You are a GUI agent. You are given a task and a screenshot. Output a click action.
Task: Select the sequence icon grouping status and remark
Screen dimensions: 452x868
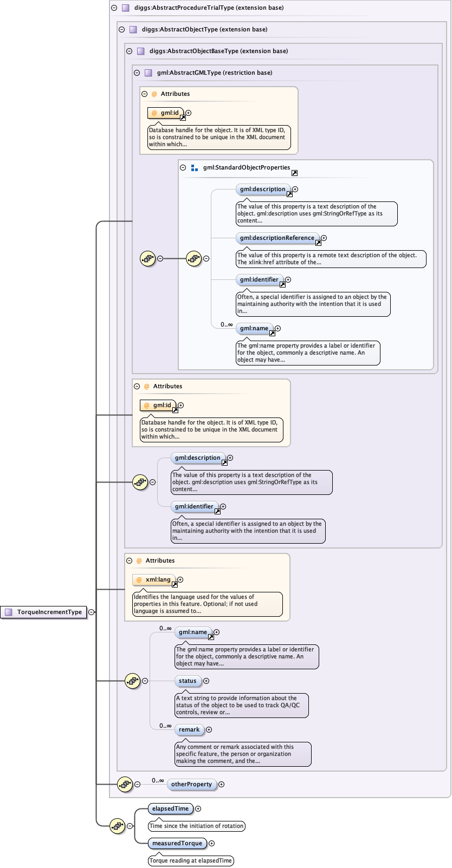[133, 681]
